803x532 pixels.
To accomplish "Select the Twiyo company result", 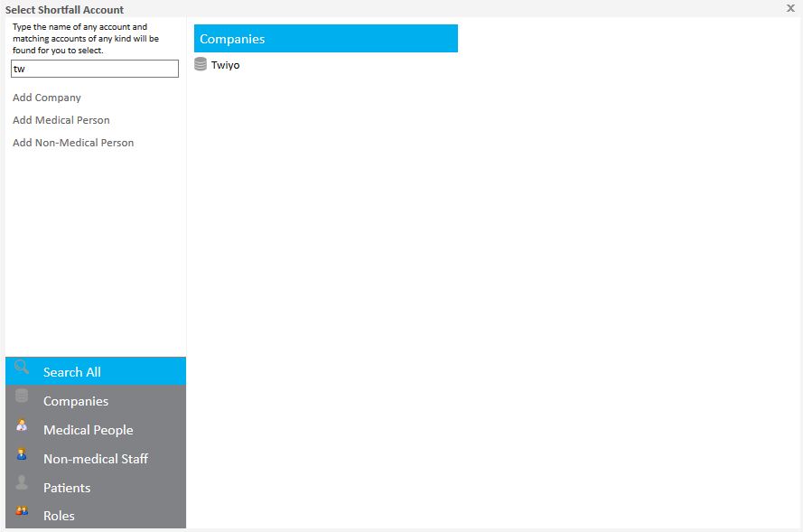I will 225,65.
